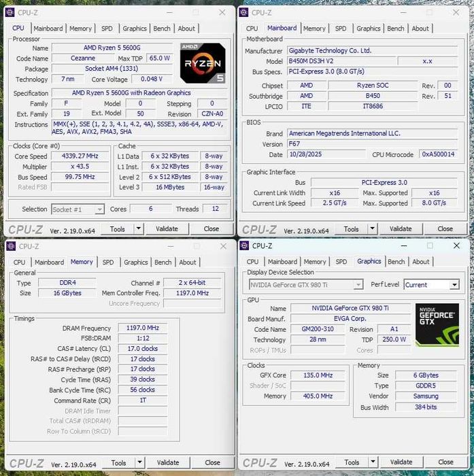The height and width of the screenshot is (476, 474).
Task: Click the Tools button in the CPU window
Action: click(117, 229)
